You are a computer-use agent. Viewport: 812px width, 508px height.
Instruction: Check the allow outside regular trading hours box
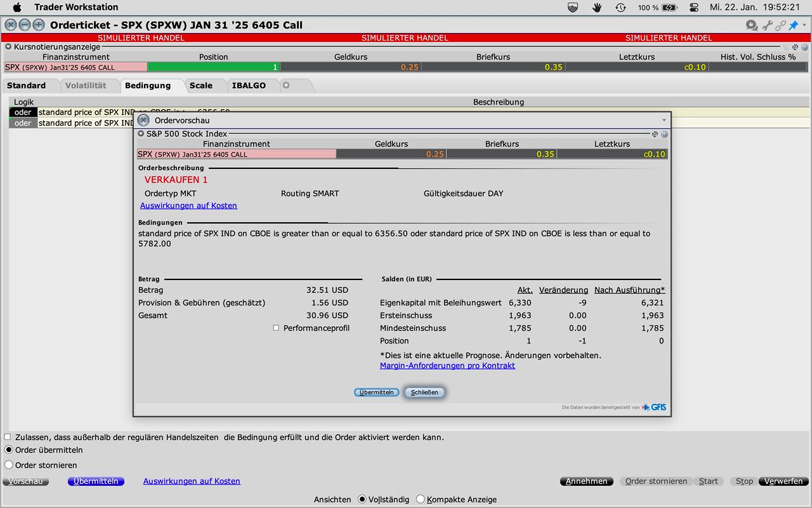pyautogui.click(x=8, y=437)
